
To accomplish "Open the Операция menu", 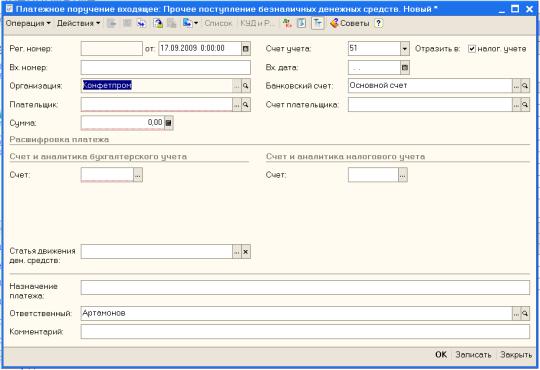I will coord(28,23).
